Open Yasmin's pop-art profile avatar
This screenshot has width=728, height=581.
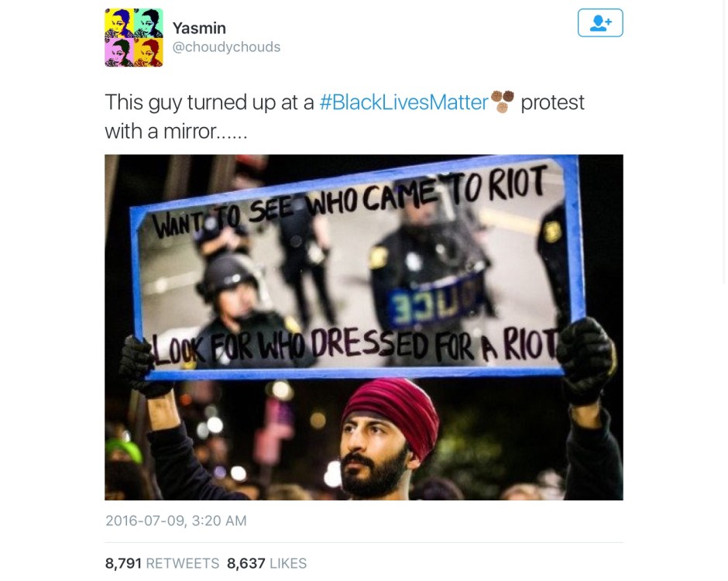[x=134, y=38]
